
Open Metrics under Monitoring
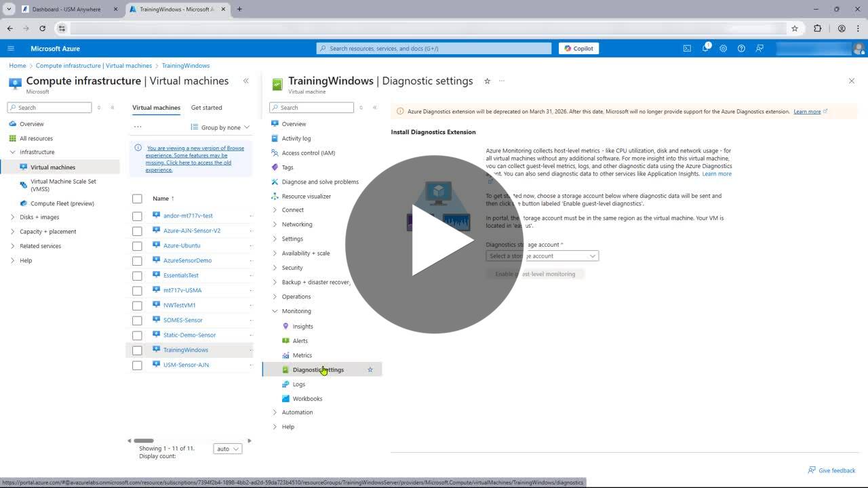302,355
